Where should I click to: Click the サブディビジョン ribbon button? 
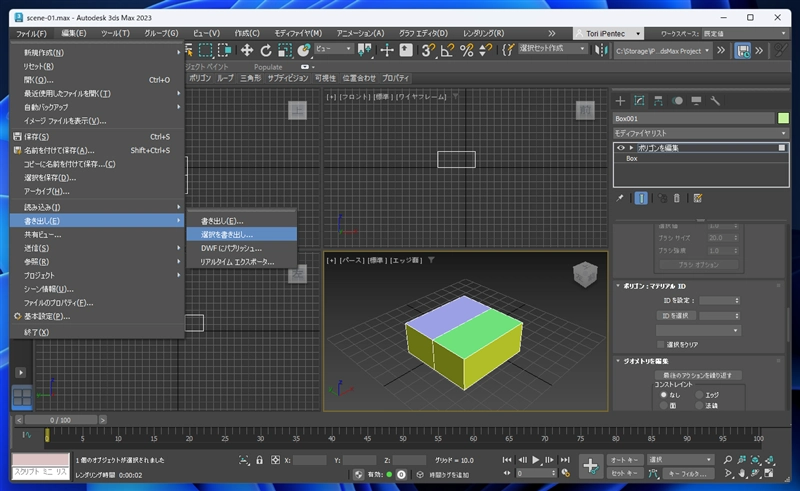pyautogui.click(x=288, y=78)
